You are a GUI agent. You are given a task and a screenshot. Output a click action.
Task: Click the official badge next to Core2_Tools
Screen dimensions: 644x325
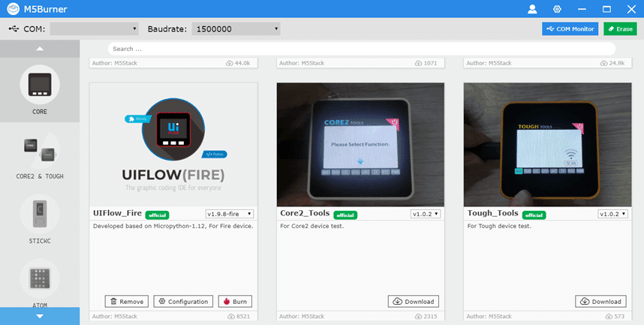point(345,215)
